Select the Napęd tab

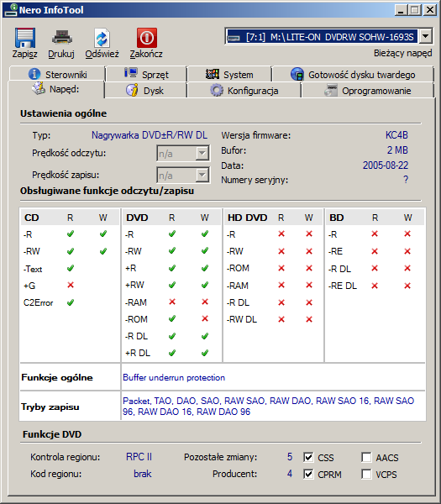point(55,89)
